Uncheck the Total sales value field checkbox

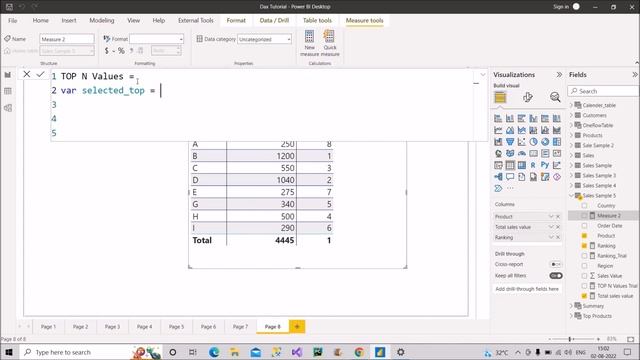(584, 296)
